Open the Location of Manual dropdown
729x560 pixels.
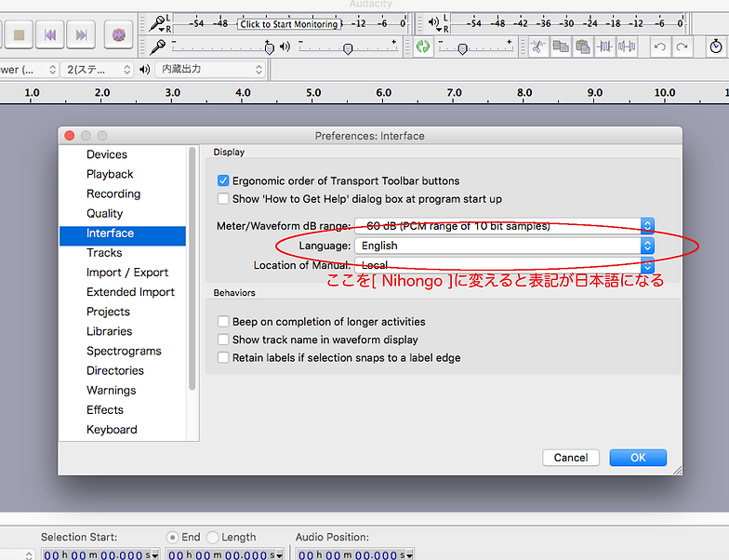pos(504,265)
